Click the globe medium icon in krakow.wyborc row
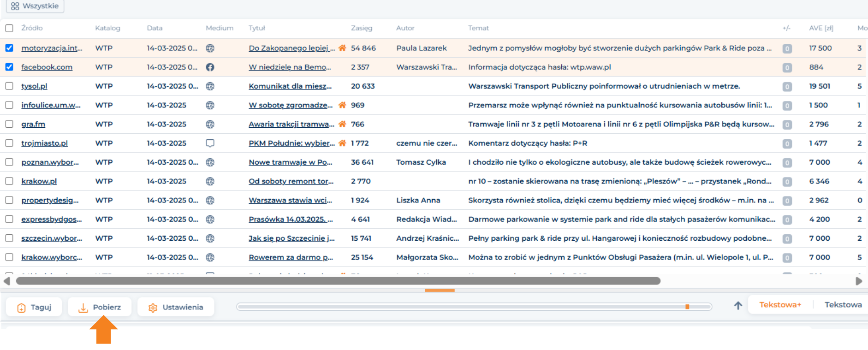This screenshot has height=350, width=868. (x=210, y=257)
